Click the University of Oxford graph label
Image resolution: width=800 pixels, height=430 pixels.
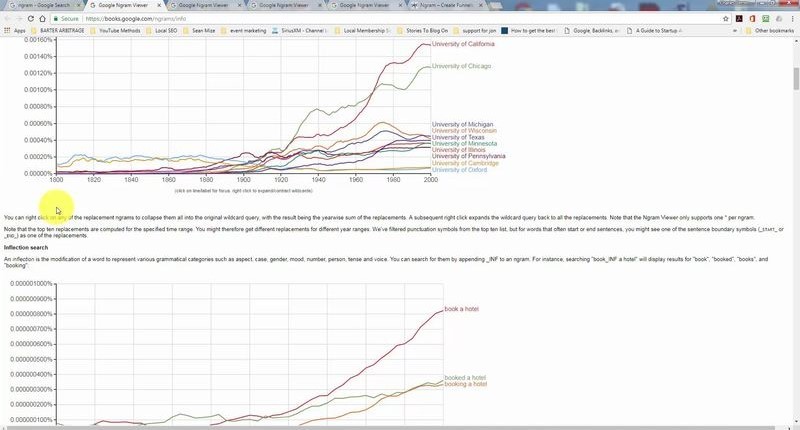(458, 170)
